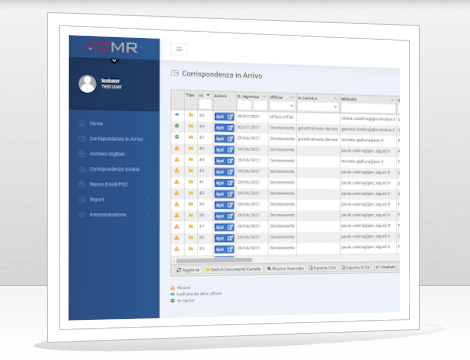This screenshot has width=470, height=360.
Task: Click the yellow folder icon in row 50
Action: point(191,115)
